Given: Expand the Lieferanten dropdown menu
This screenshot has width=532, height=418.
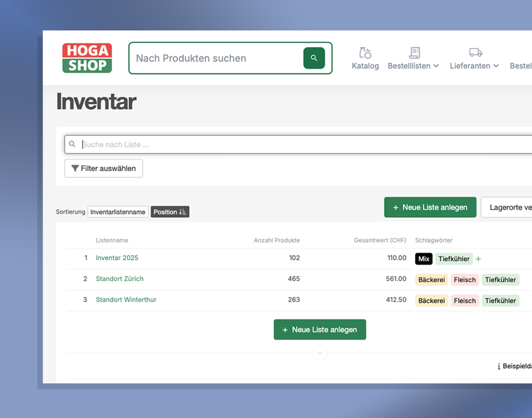Looking at the screenshot, I should pos(496,66).
